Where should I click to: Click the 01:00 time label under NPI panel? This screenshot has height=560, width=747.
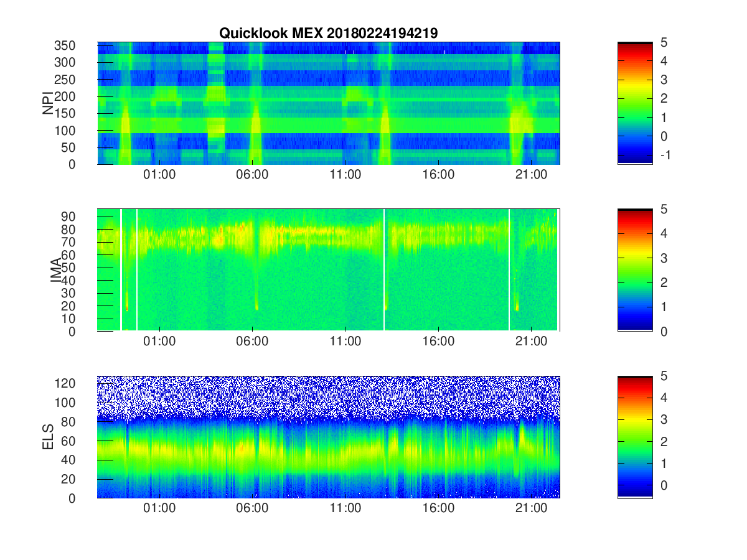[159, 176]
